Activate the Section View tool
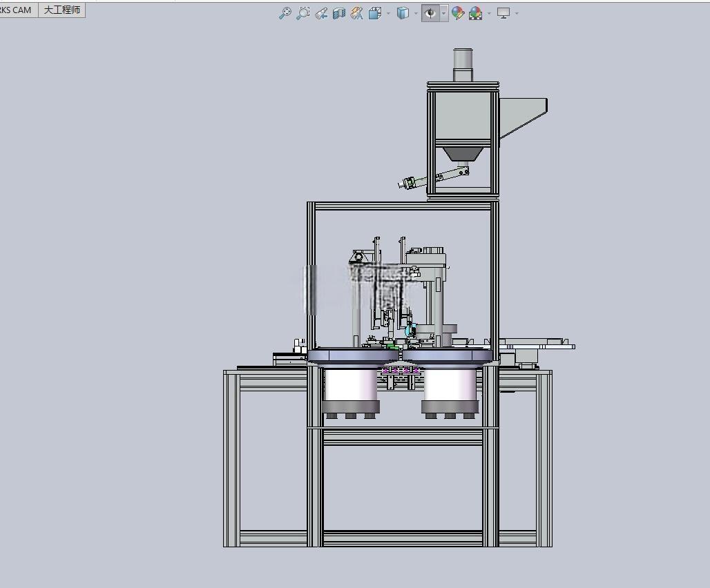The width and height of the screenshot is (710, 588). 338,14
